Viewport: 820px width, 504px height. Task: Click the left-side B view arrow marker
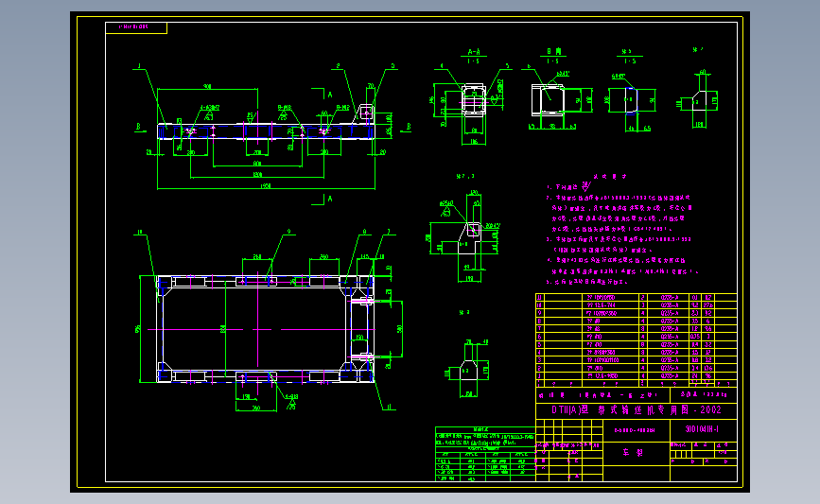click(x=139, y=127)
